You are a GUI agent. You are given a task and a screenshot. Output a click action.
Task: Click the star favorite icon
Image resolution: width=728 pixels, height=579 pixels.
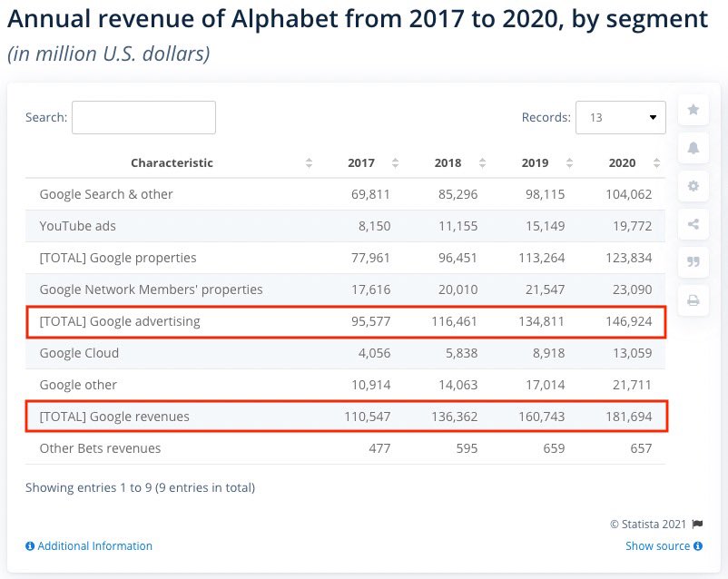[x=694, y=110]
